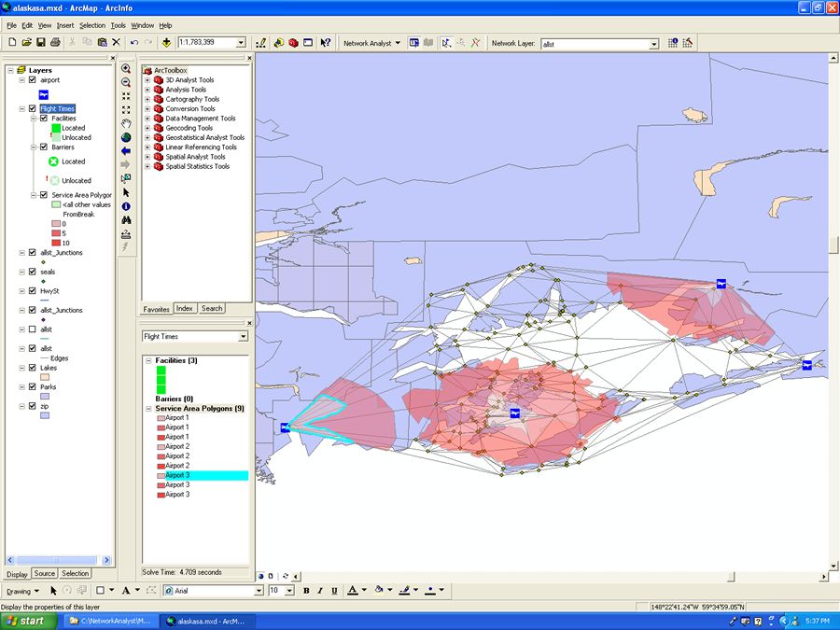Open the Selection menu

pos(92,25)
